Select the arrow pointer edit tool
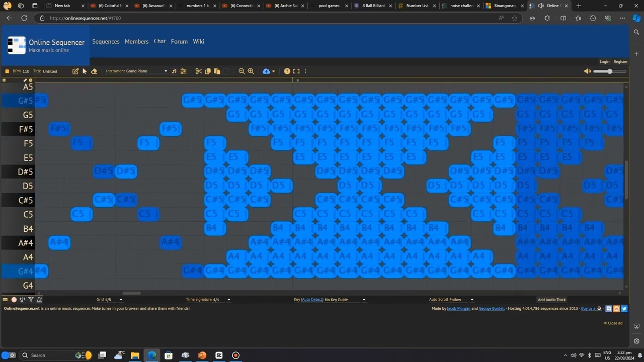 tap(85, 71)
